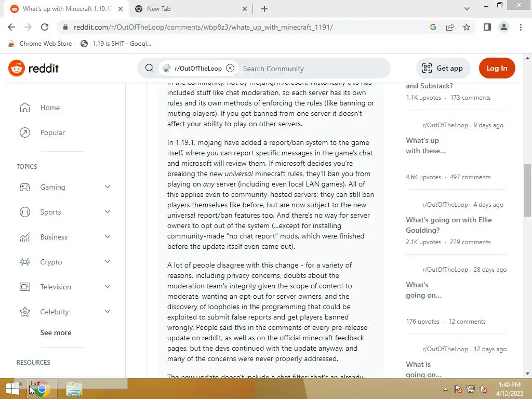This screenshot has width=532, height=399.
Task: Click the Sports ball icon
Action: click(25, 212)
